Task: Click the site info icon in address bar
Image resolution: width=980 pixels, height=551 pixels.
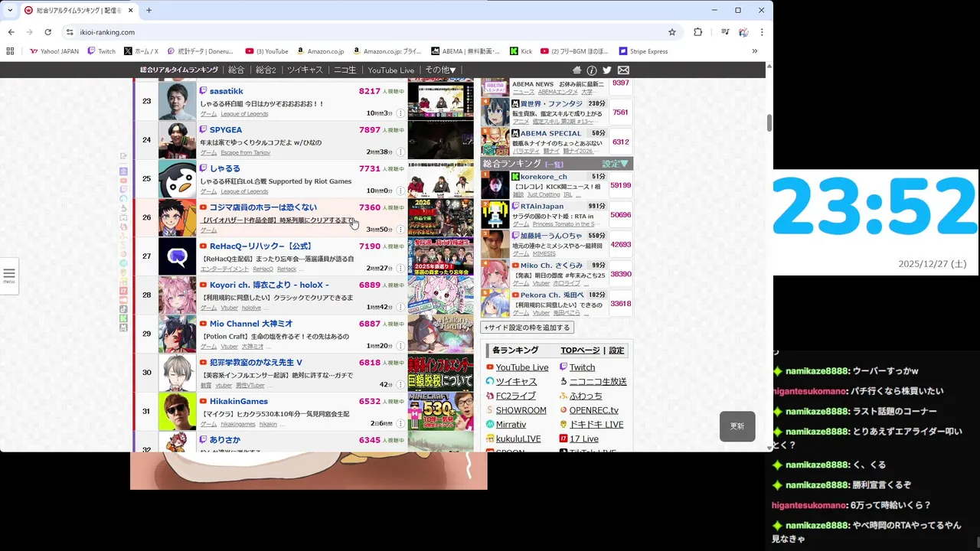Action: tap(70, 32)
